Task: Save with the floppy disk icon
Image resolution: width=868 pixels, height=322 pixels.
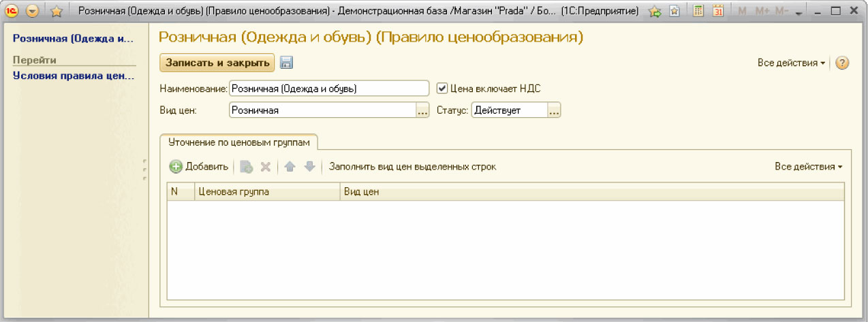Action: click(286, 63)
